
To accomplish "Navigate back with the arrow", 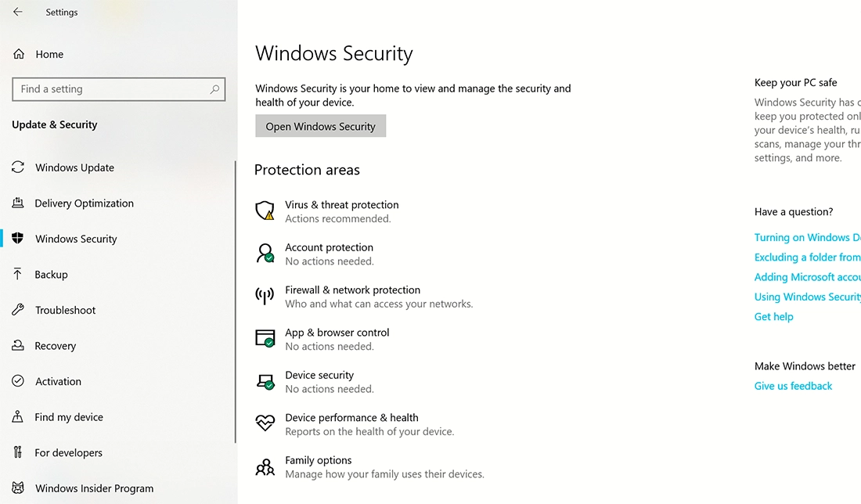I will point(17,12).
